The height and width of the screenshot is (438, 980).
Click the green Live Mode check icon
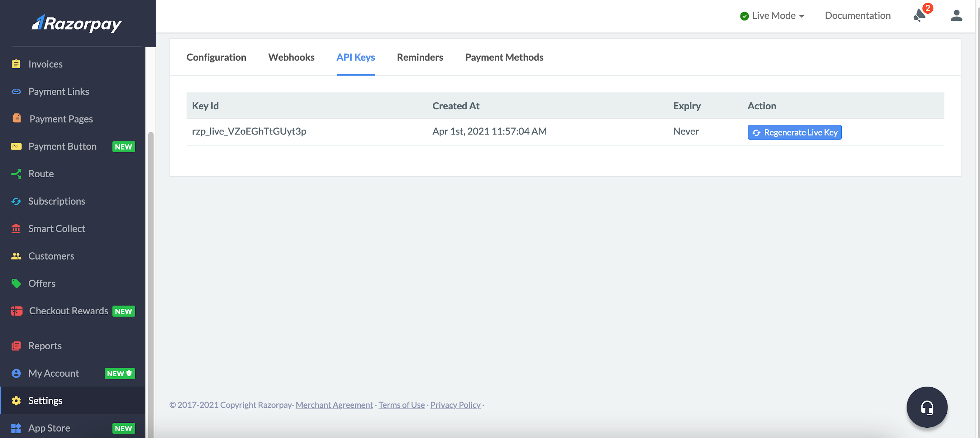coord(744,16)
